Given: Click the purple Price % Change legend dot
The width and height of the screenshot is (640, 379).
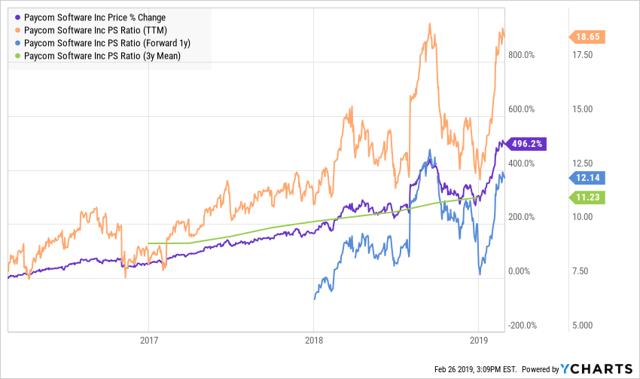Looking at the screenshot, I should 17,18.
